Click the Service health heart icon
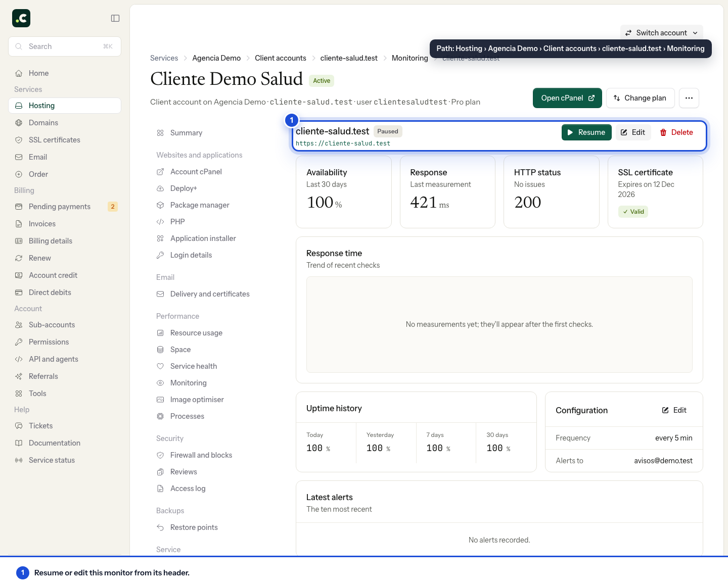This screenshot has height=588, width=728. [160, 366]
